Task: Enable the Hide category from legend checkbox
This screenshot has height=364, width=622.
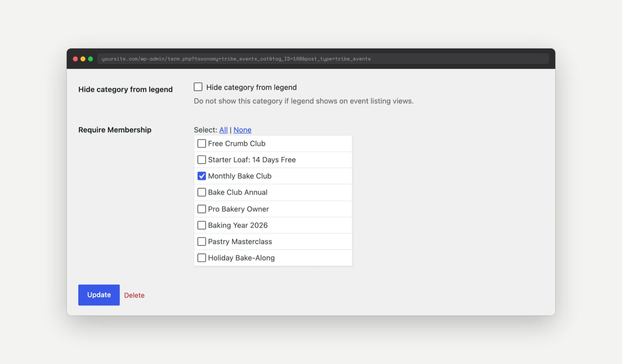Action: 198,87
